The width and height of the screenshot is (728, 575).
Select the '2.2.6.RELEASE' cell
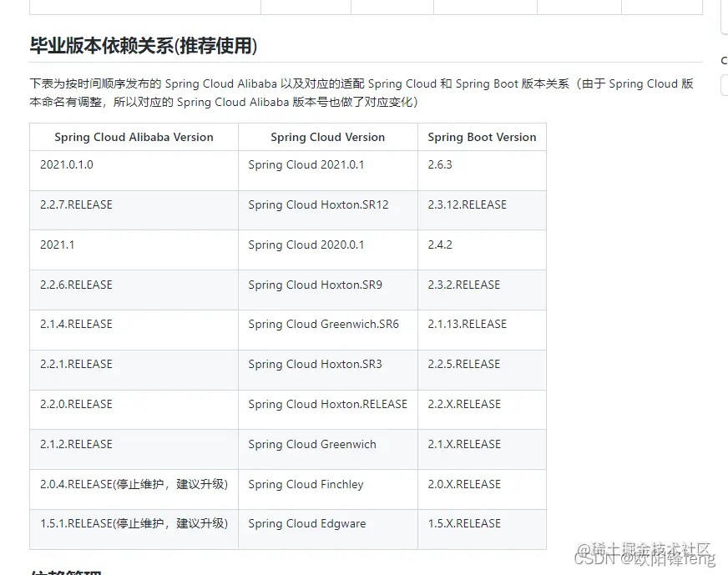tap(134, 290)
